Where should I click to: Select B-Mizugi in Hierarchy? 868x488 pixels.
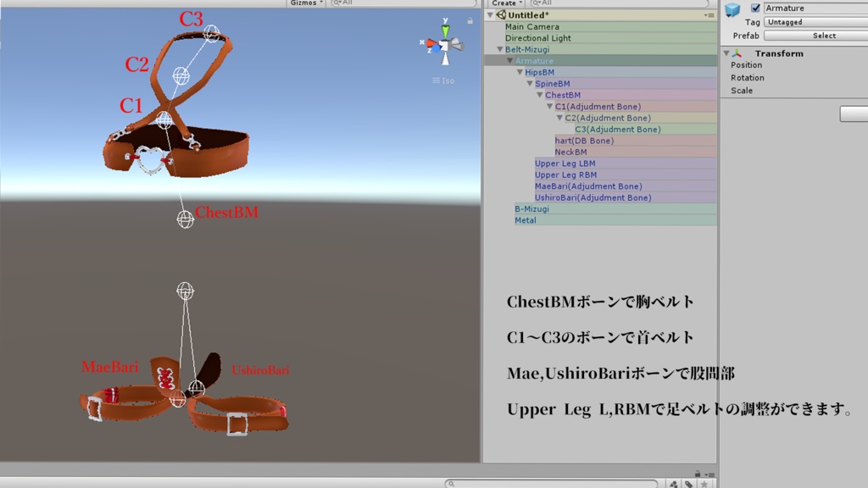532,208
